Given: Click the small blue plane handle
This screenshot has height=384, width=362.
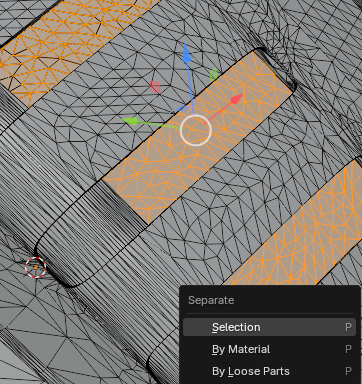Looking at the screenshot, I should 183,108.
